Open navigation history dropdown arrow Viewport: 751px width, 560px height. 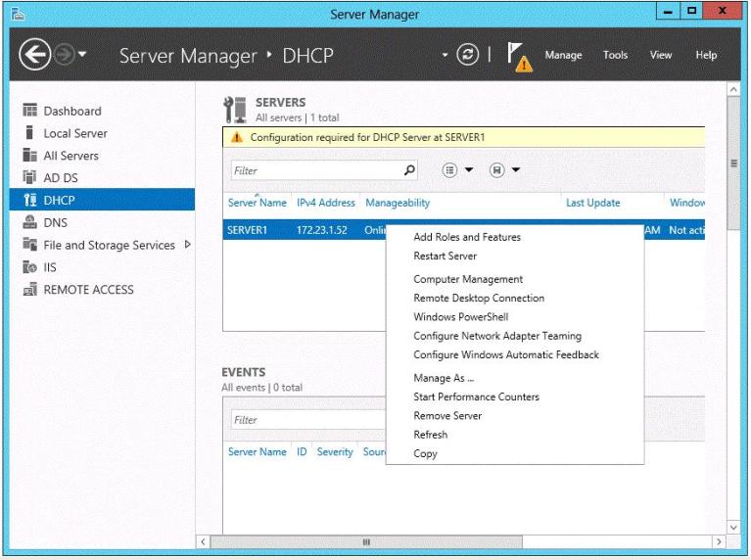tap(82, 54)
